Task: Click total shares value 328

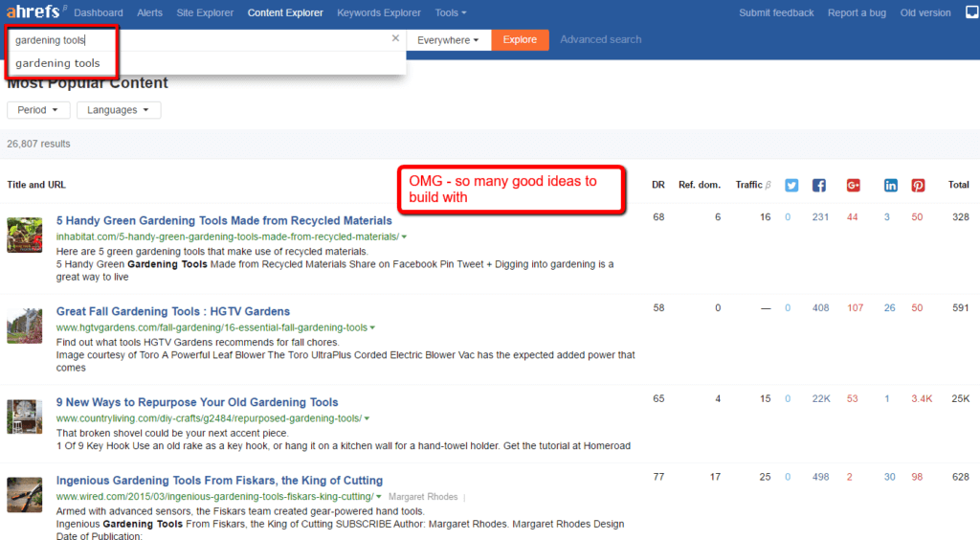Action: click(x=961, y=217)
